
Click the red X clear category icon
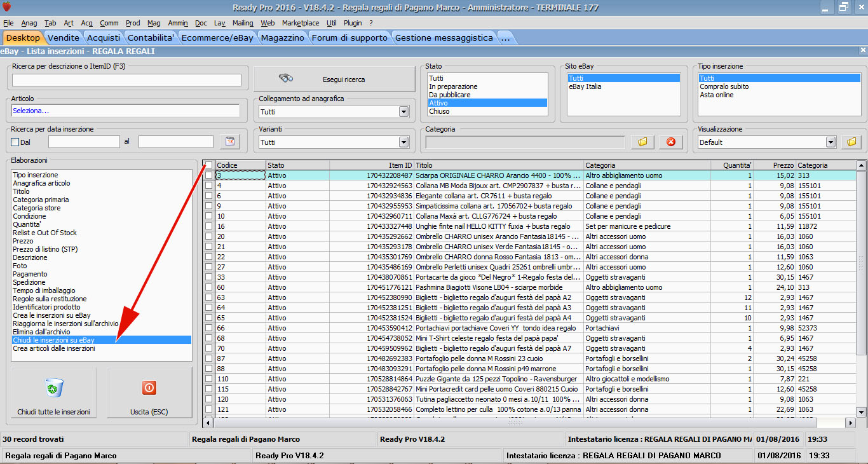(670, 142)
